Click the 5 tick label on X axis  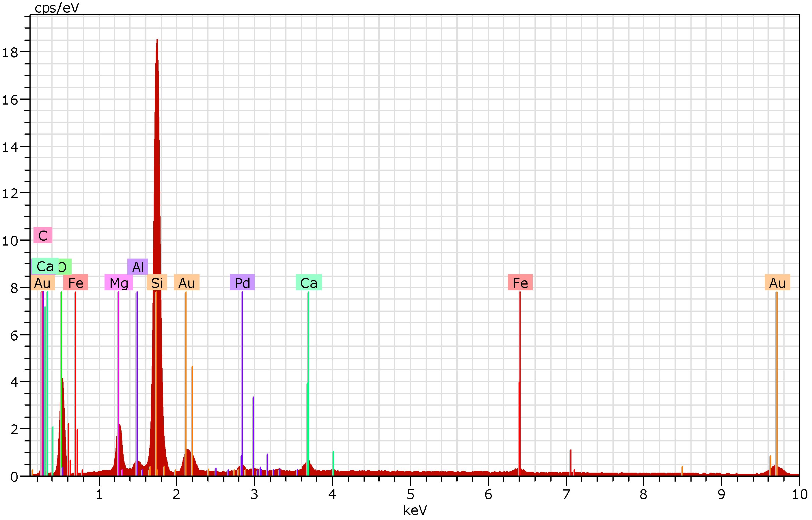pos(410,495)
